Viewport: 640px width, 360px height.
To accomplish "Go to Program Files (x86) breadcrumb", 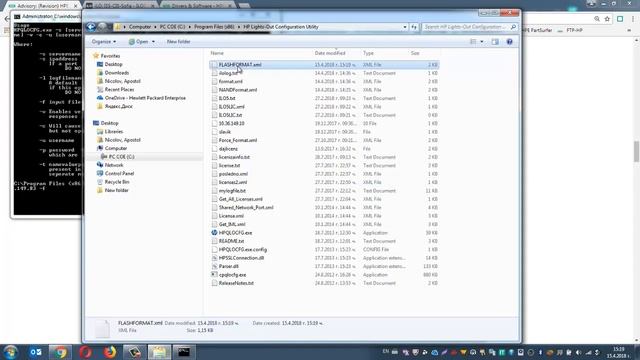I will (214, 27).
